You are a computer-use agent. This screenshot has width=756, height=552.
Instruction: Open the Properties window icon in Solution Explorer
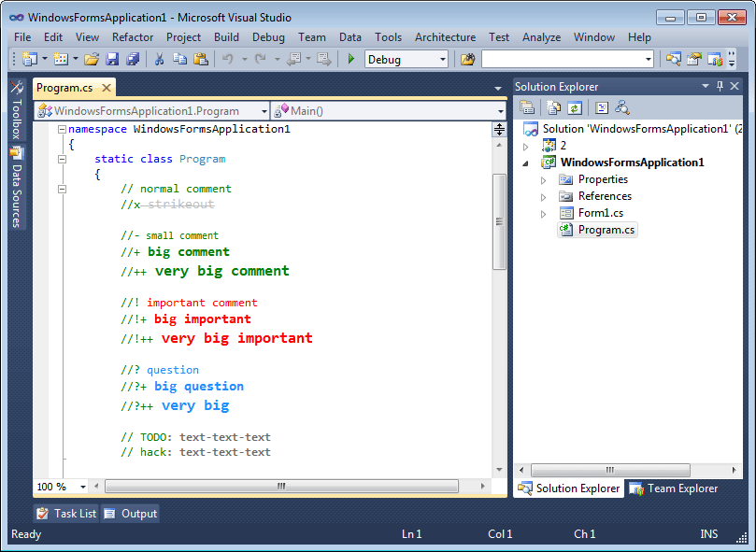click(526, 109)
